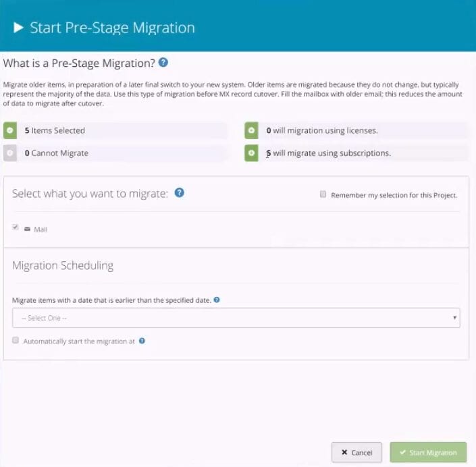This screenshot has width=476, height=467.
Task: Click green icon beside 'will migration using licenses'
Action: pos(251,130)
